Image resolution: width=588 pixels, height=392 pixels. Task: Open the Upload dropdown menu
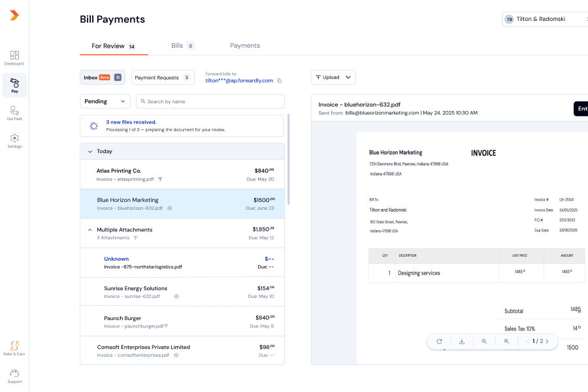333,77
